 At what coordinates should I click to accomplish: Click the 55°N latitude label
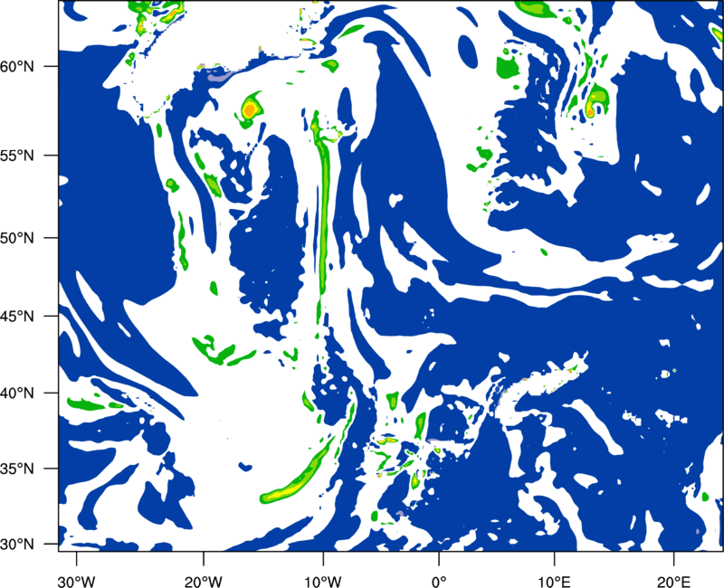point(17,156)
